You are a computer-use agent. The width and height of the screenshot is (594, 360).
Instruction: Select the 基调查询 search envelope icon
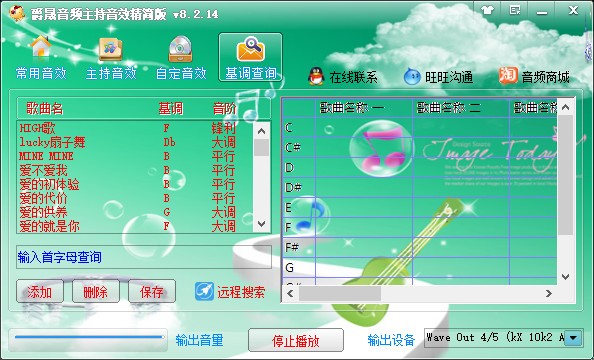click(x=250, y=57)
